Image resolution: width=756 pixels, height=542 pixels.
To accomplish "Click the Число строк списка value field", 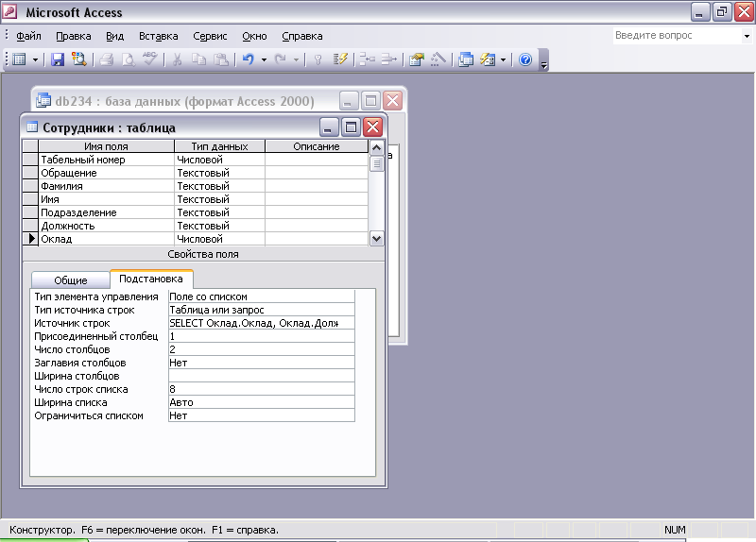I will pyautogui.click(x=262, y=389).
